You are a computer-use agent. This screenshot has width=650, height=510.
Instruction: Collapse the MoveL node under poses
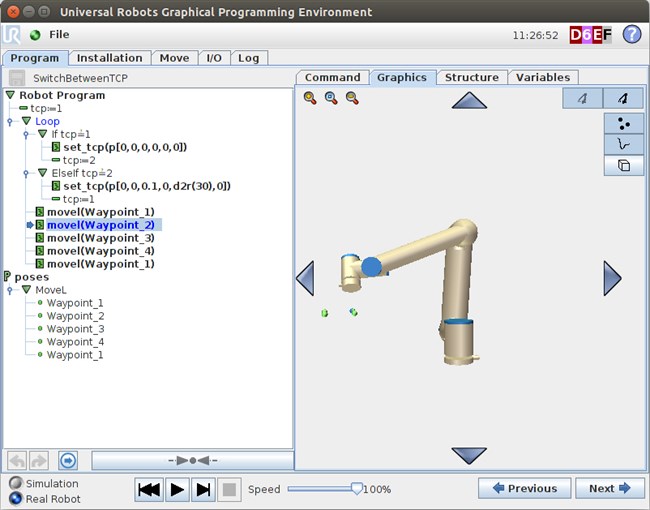point(27,289)
